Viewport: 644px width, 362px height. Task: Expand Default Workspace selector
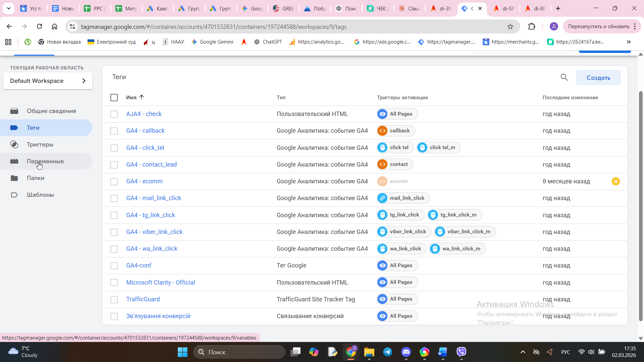pyautogui.click(x=48, y=81)
